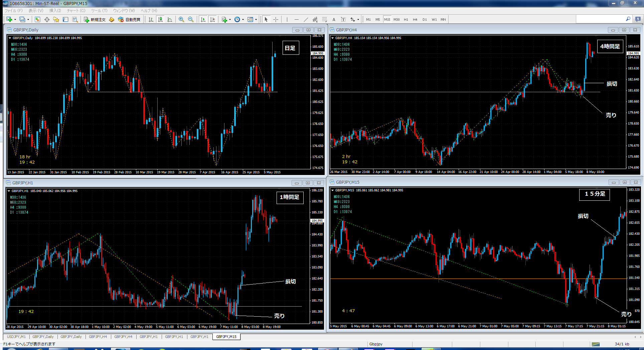Open the periodicity clock dropdown
The width and height of the screenshot is (644, 350).
coord(243,19)
